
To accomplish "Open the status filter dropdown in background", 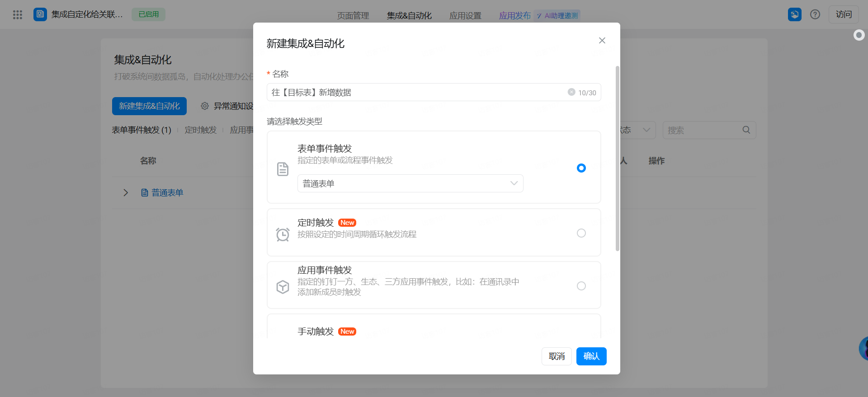I will click(637, 130).
